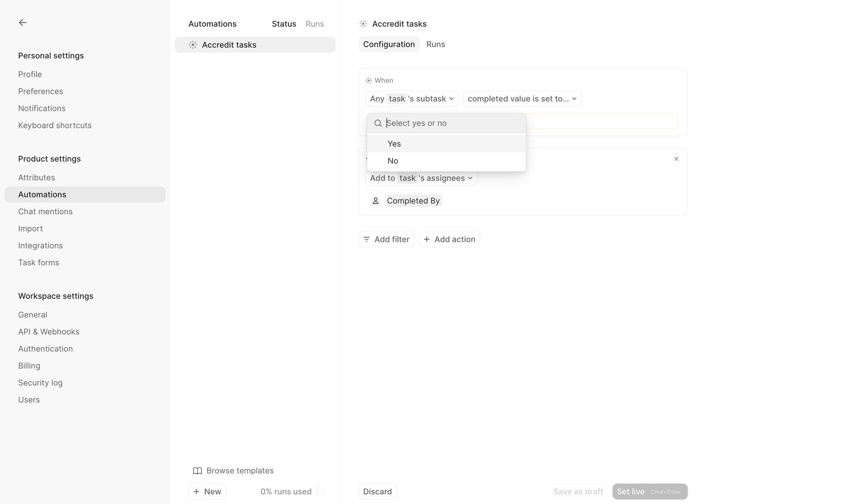Open the Any task's subtask dropdown
The height and width of the screenshot is (504, 858).
(x=411, y=99)
